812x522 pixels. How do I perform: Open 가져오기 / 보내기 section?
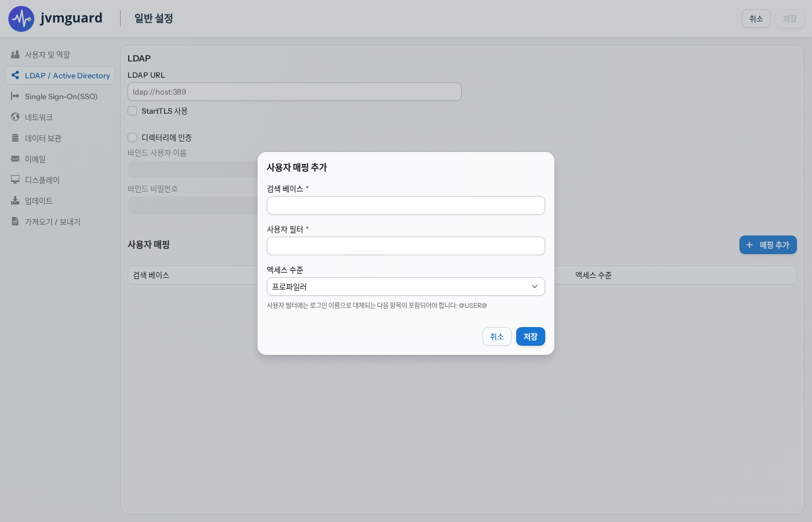pyautogui.click(x=60, y=222)
